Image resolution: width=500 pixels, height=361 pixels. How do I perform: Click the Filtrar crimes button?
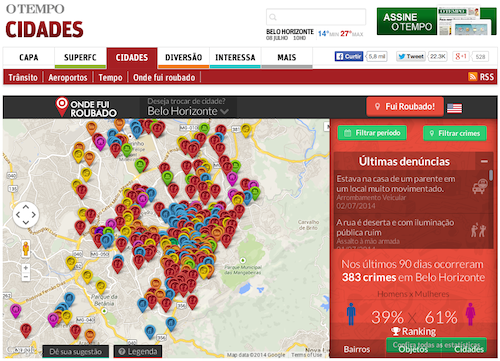point(455,133)
